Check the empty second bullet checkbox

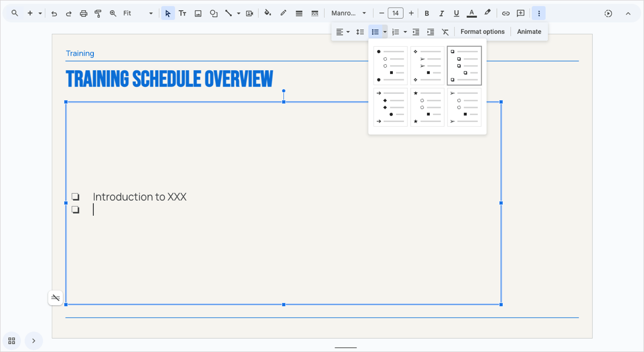click(x=76, y=210)
